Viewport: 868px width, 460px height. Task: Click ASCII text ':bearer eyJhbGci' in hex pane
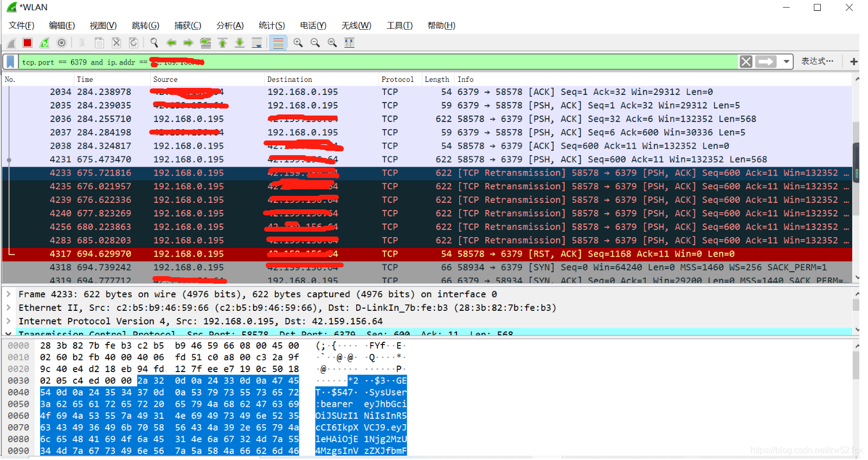(361, 404)
